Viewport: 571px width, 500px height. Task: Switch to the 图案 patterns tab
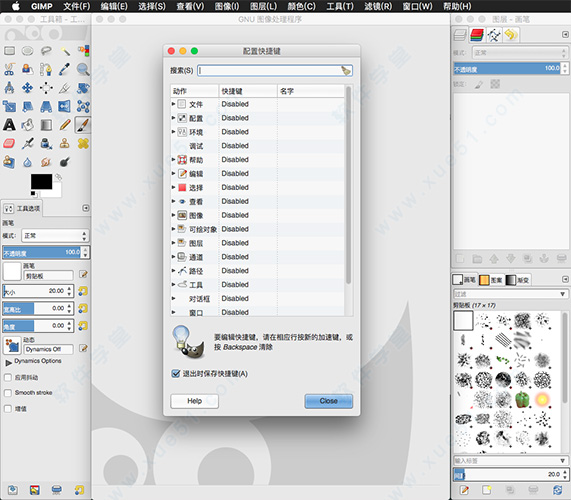pyautogui.click(x=491, y=280)
